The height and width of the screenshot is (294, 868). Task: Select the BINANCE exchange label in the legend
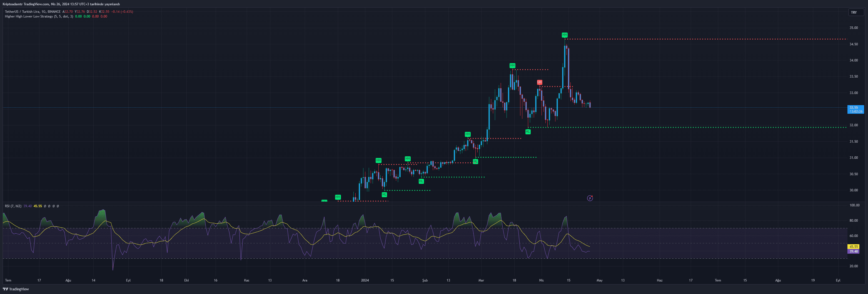click(54, 11)
